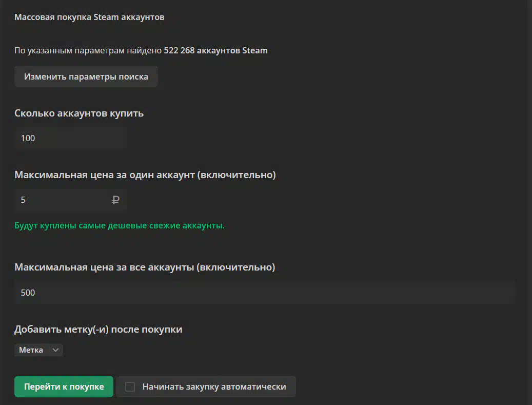Viewport: 532px width, 405px height.
Task: Click the green Будут куплены самые дешевые hint
Action: tap(120, 225)
